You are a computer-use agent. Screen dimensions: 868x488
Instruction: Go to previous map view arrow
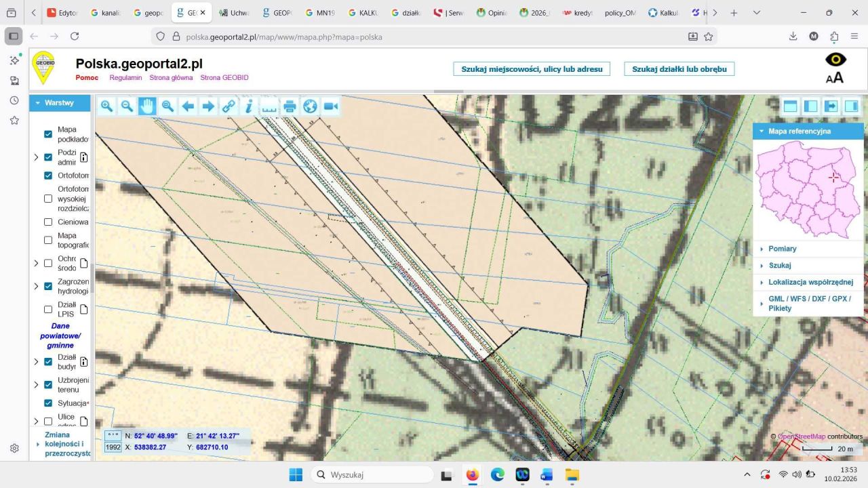pos(188,106)
